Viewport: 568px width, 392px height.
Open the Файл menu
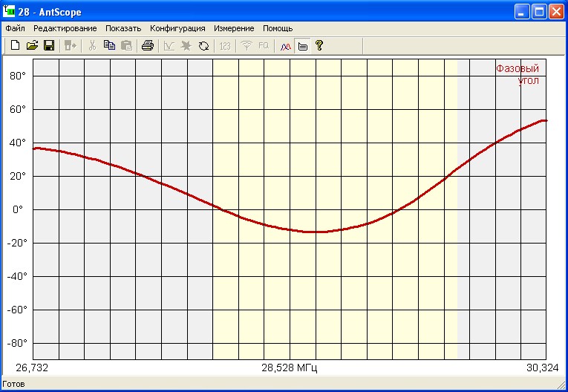(x=15, y=28)
